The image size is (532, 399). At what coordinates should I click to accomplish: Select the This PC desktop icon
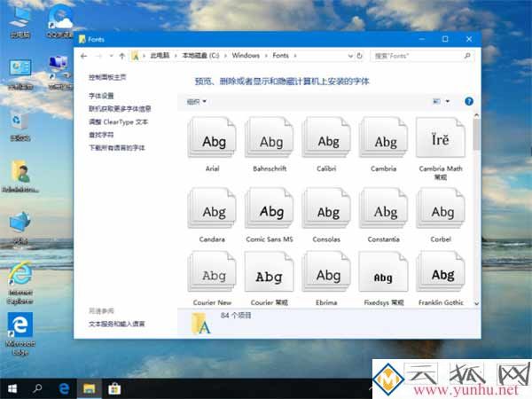(20, 21)
